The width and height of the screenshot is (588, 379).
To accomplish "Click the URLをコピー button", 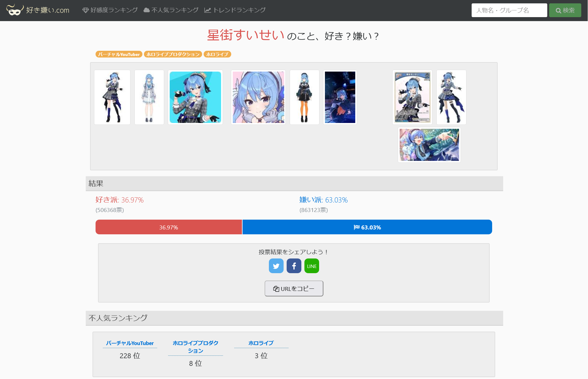I will point(294,288).
